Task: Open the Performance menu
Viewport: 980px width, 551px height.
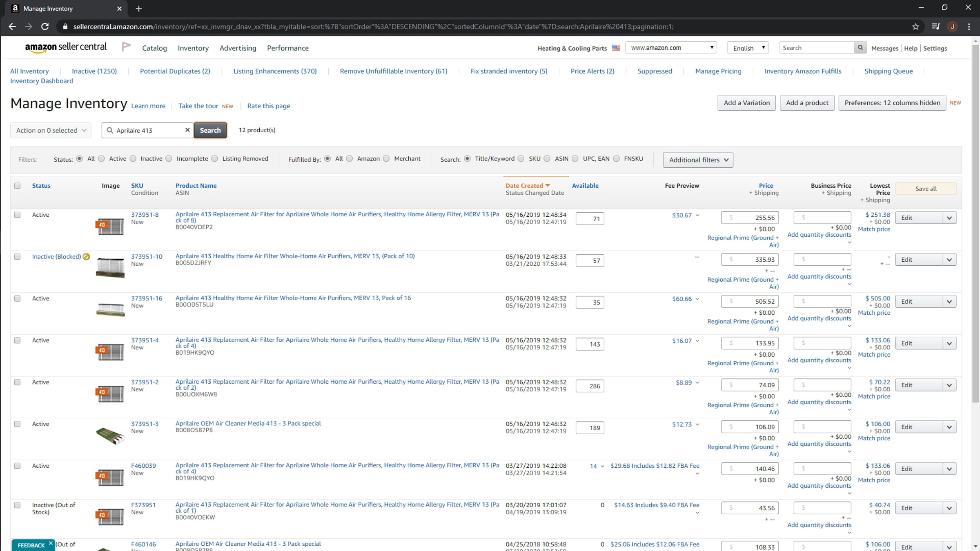Action: pyautogui.click(x=288, y=48)
